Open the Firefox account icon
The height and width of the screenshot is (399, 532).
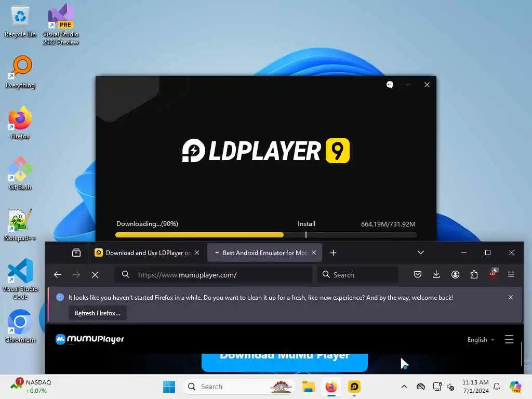click(455, 274)
